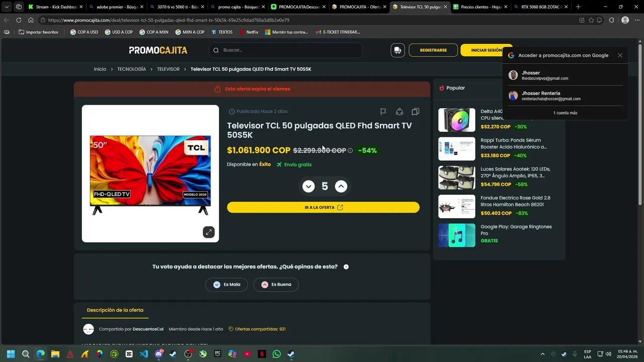Open the COP A USD bookmark

(x=84, y=32)
